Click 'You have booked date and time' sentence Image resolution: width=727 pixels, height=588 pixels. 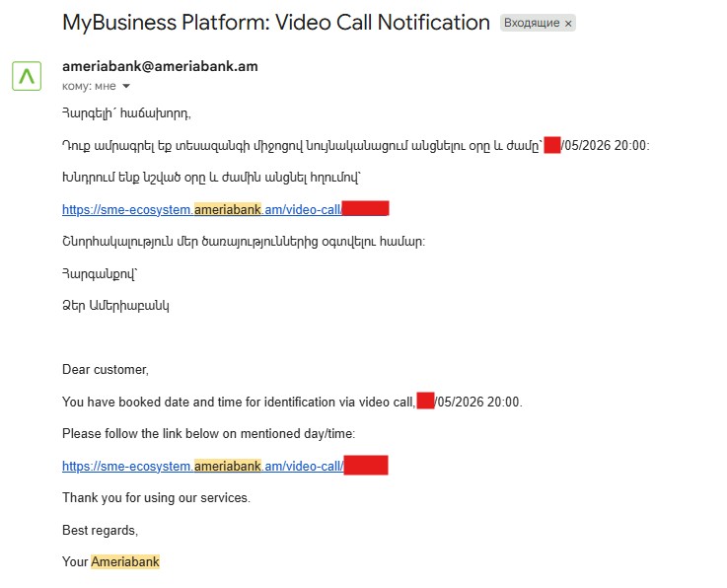click(x=292, y=402)
